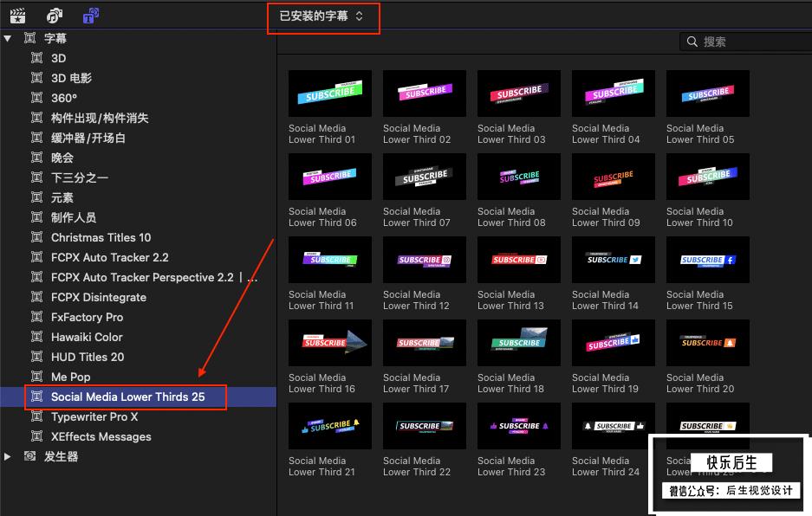Image resolution: width=812 pixels, height=516 pixels.
Task: Select the 缓冲器/开场白 category
Action: (x=88, y=138)
